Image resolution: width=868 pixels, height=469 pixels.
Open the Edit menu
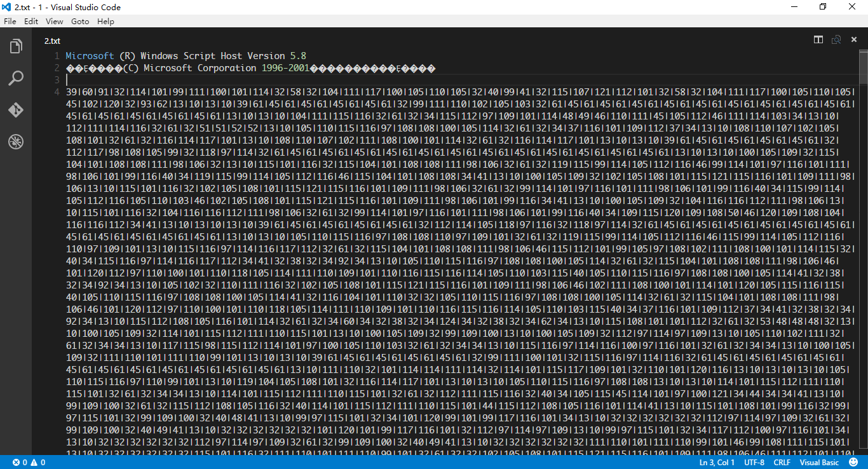click(x=31, y=21)
